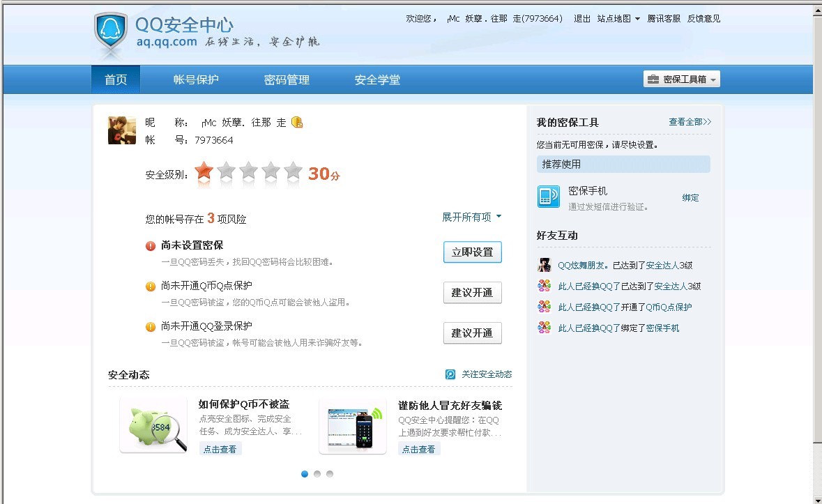Click the toolbox icon in 密保工具箱
Screen dimensions: 822x504
coord(653,79)
